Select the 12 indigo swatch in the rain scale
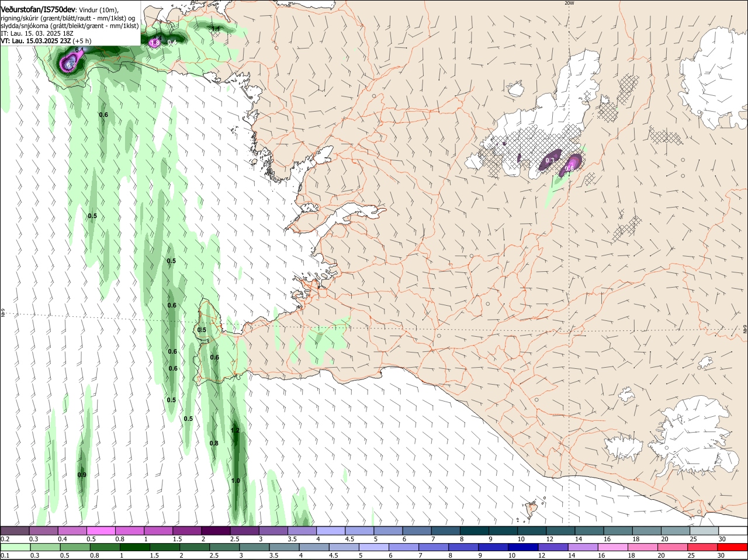Screen dimensions: 748x560 tap(553, 547)
